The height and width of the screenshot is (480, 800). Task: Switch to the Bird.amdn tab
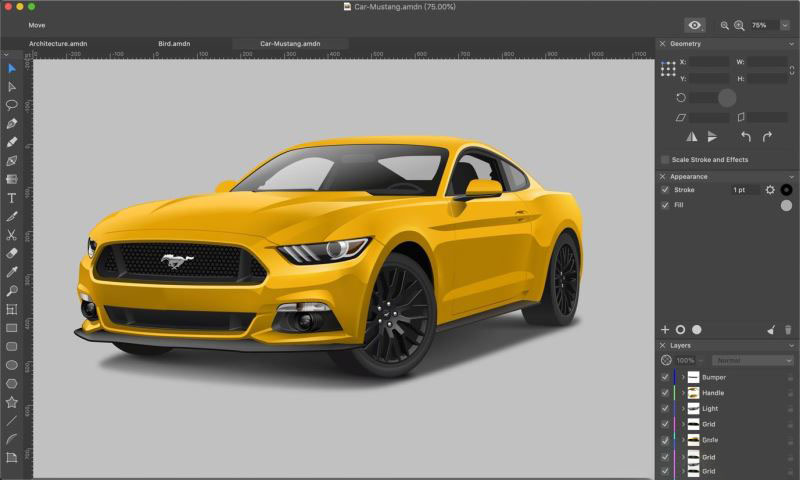coord(174,44)
